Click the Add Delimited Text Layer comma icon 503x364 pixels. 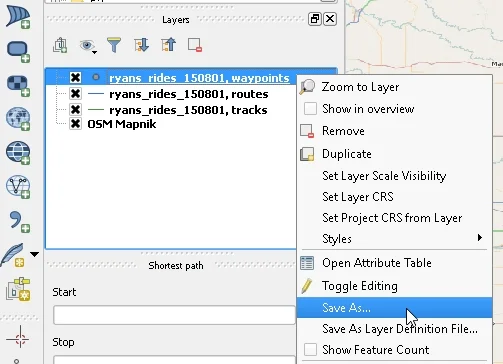click(19, 221)
